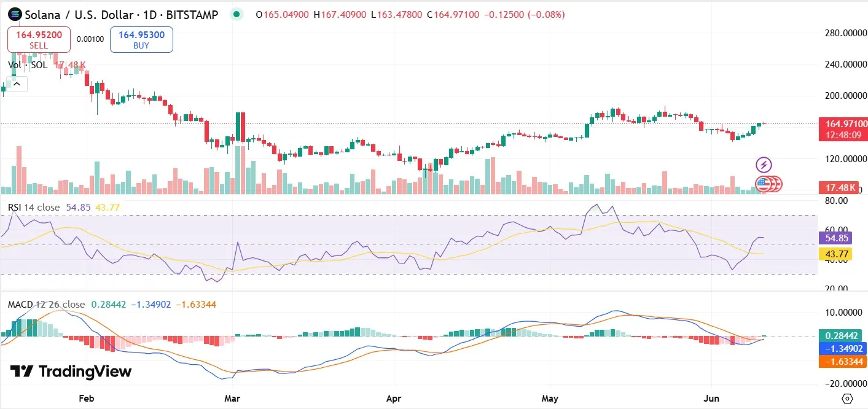The height and width of the screenshot is (409, 868).
Task: Select the RSI 14 close indicator label
Action: point(34,208)
